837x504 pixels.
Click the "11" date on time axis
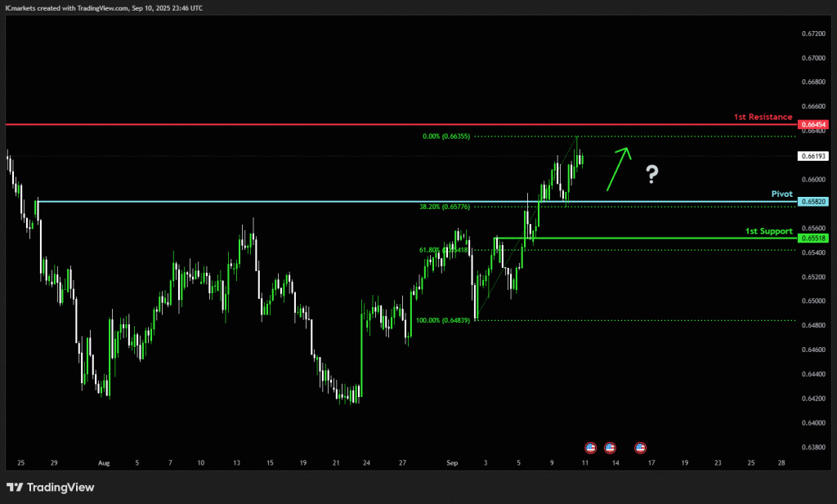coord(585,463)
